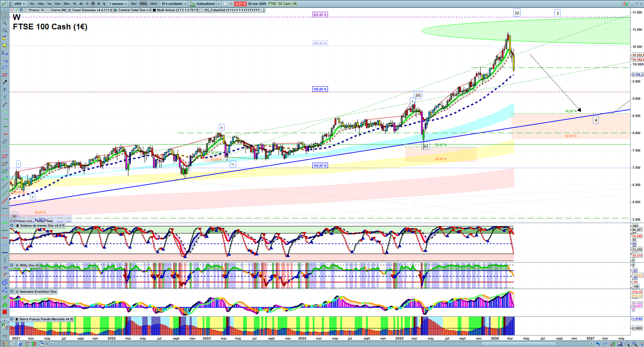Activate the zoom-with-axes magnifier icon
Image resolution: width=644 pixels, height=347 pixels.
[x=620, y=344]
